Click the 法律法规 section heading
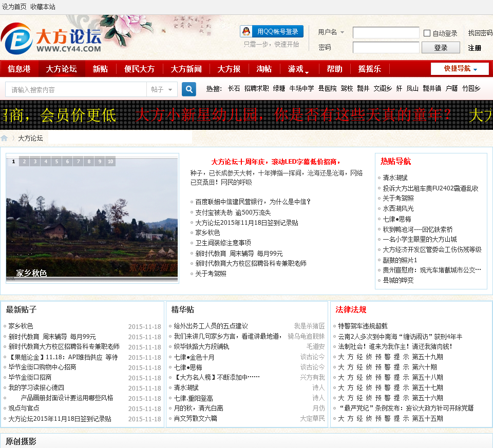The height and width of the screenshot is (448, 493). tap(351, 309)
